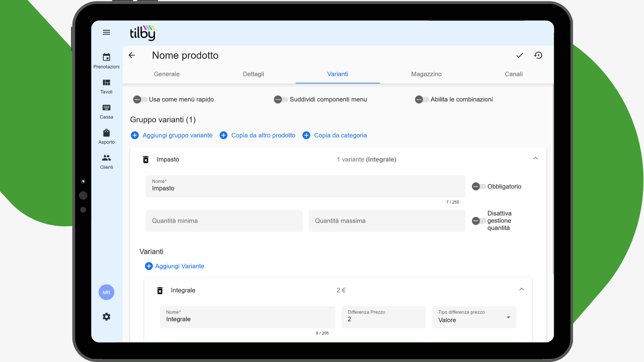Open Tipo differenza prezzo dropdown
Image resolution: width=644 pixels, height=362 pixels.
474,317
